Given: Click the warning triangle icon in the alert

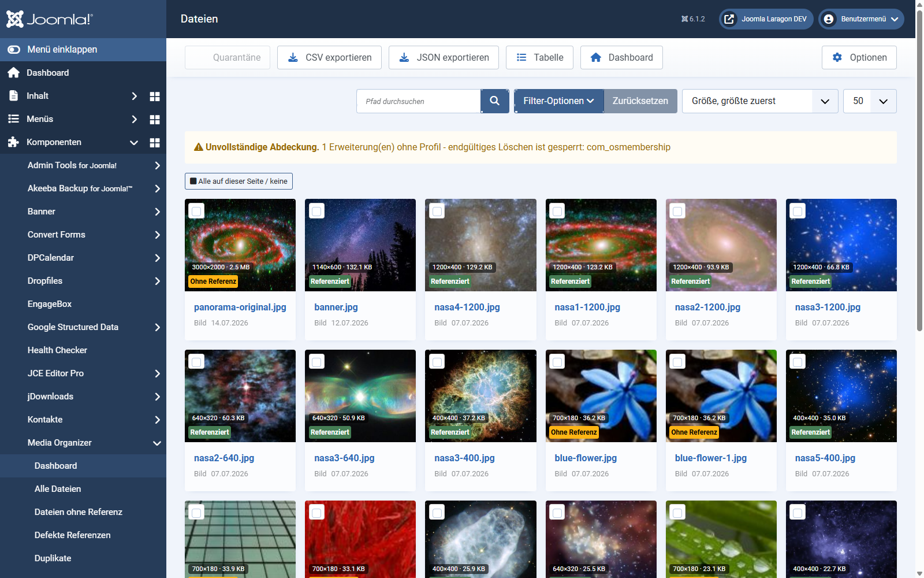Looking at the screenshot, I should pyautogui.click(x=199, y=147).
